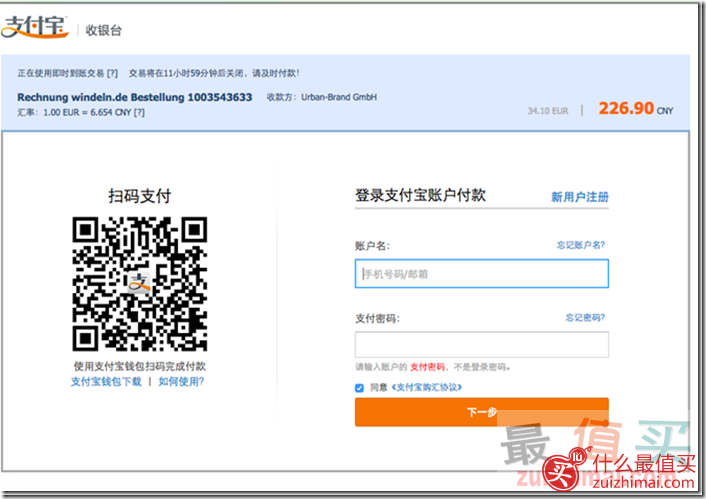Click the 226.90 CNY amount
This screenshot has width=706, height=499.
(x=636, y=108)
